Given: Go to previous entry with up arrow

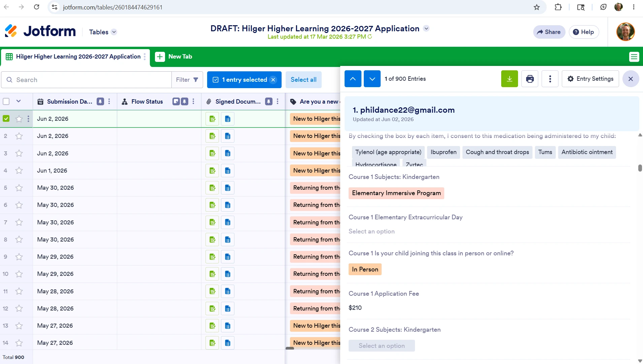Looking at the screenshot, I should pyautogui.click(x=353, y=79).
